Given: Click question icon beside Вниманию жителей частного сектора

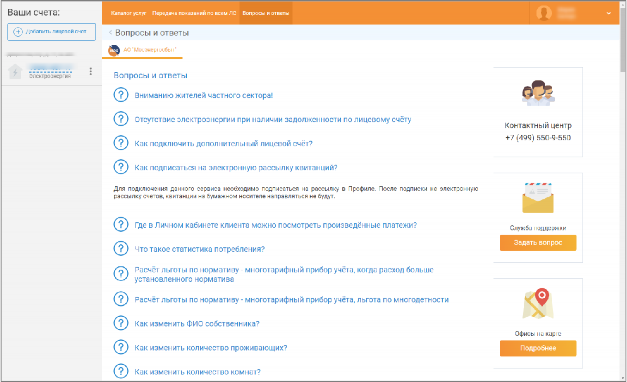Looking at the screenshot, I should click(121, 95).
